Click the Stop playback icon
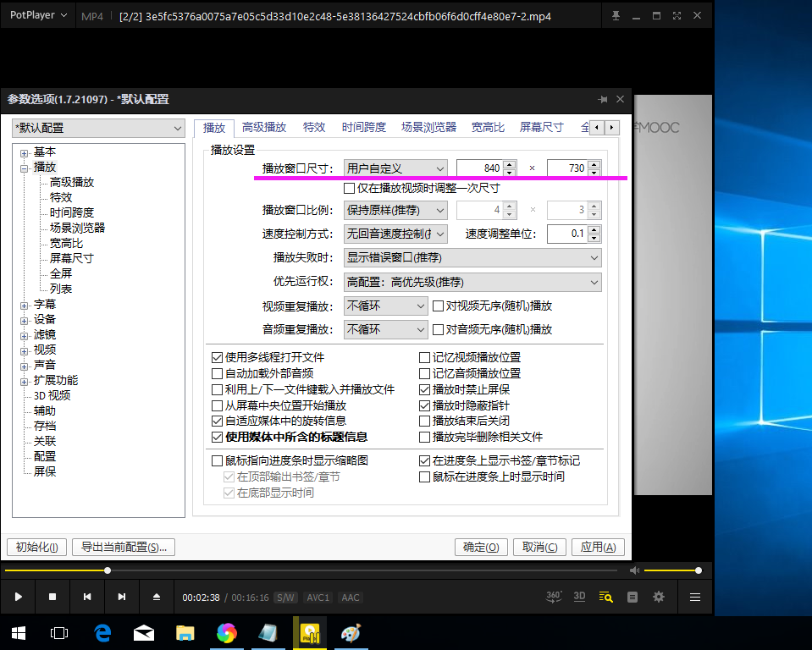Image resolution: width=812 pixels, height=650 pixels. click(x=52, y=597)
